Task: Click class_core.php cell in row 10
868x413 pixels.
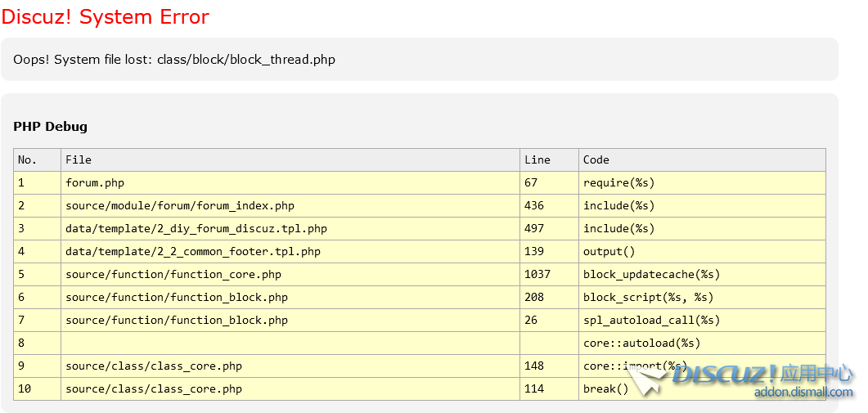Action: [290, 388]
